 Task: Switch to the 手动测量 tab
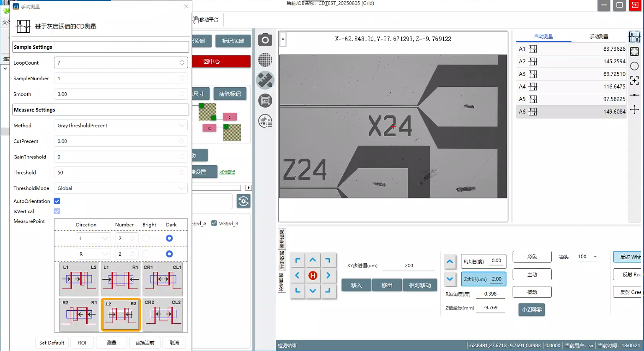coord(598,36)
